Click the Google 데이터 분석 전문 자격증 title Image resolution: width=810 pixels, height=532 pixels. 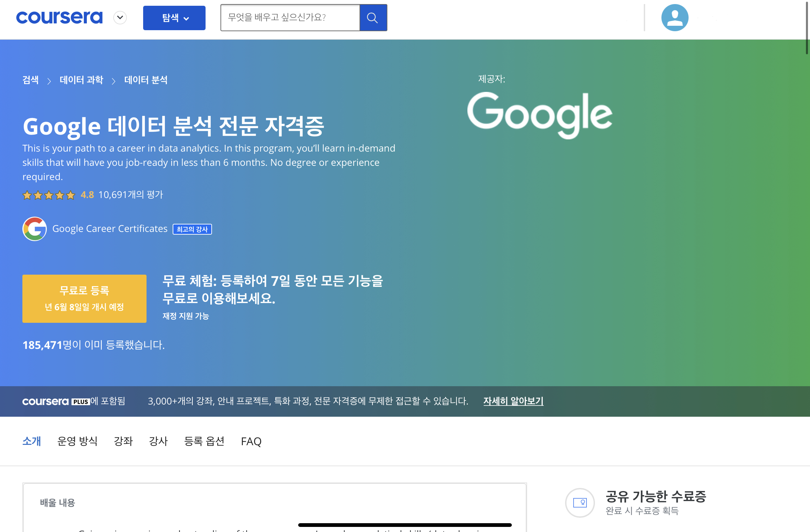pos(174,126)
